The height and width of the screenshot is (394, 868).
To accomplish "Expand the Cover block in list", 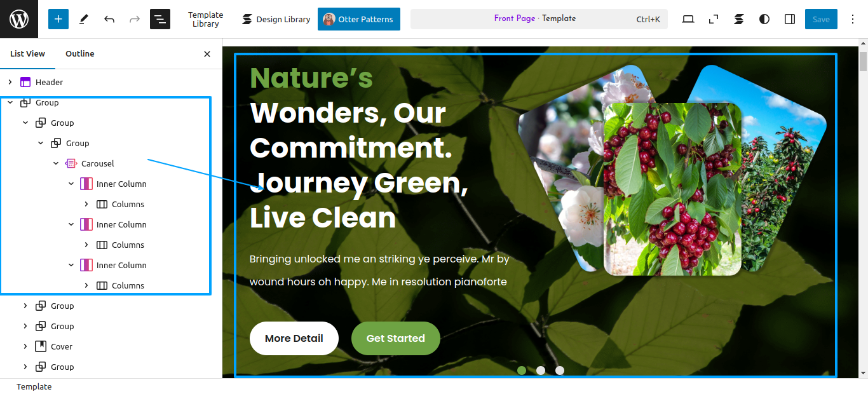I will tap(25, 346).
